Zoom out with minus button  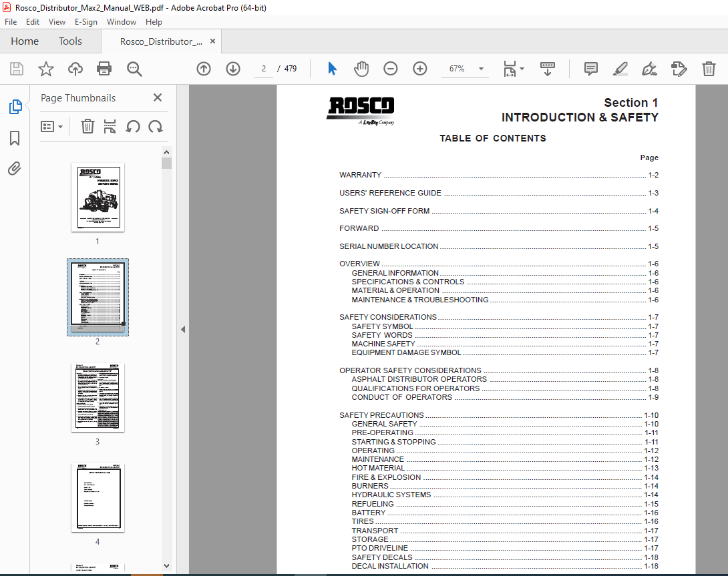coord(391,69)
